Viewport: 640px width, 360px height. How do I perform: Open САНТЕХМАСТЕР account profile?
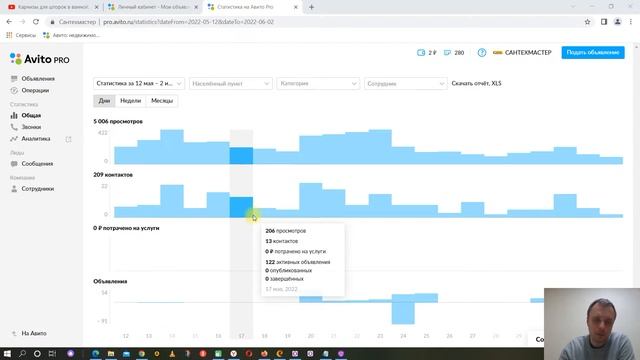tap(522, 53)
